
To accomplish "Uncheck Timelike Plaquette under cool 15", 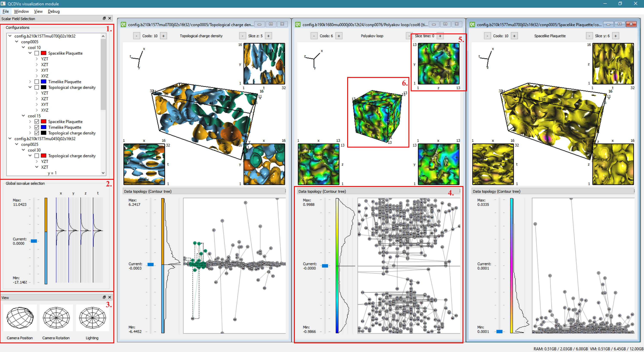I will (37, 127).
